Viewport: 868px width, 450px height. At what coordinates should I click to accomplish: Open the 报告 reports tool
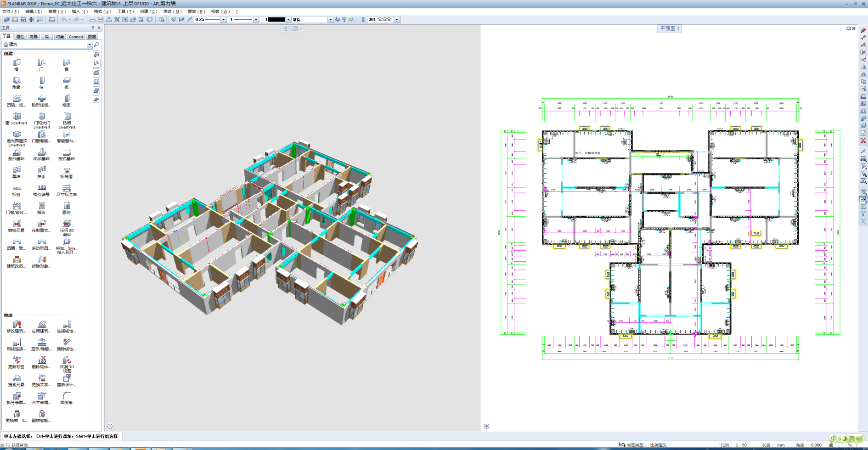pyautogui.click(x=41, y=208)
